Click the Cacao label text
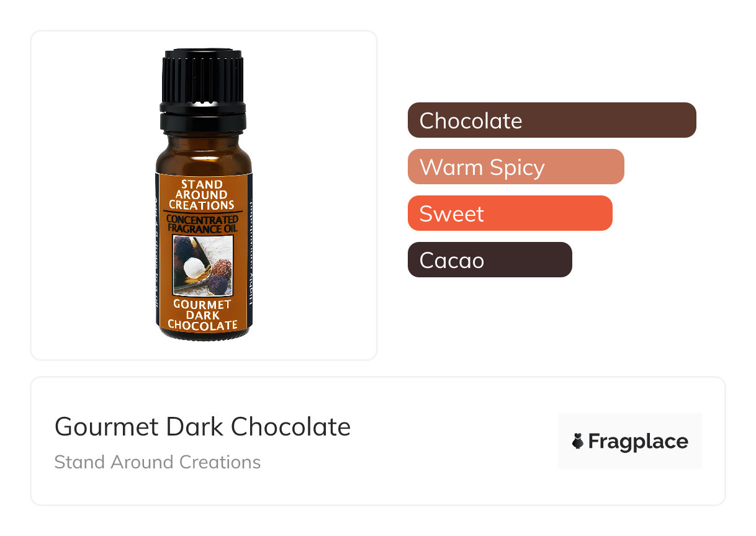Screen dimensions: 756x536 (451, 260)
